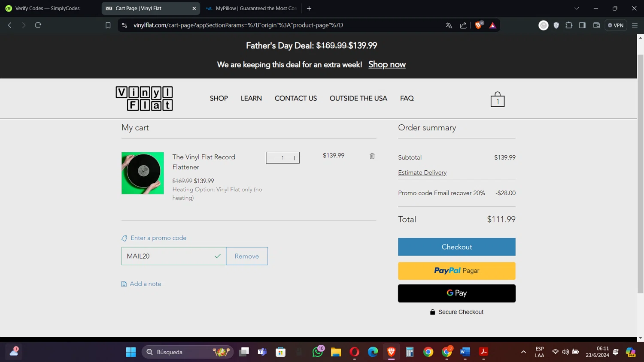
Task: Open the SHOP menu item
Action: click(219, 98)
